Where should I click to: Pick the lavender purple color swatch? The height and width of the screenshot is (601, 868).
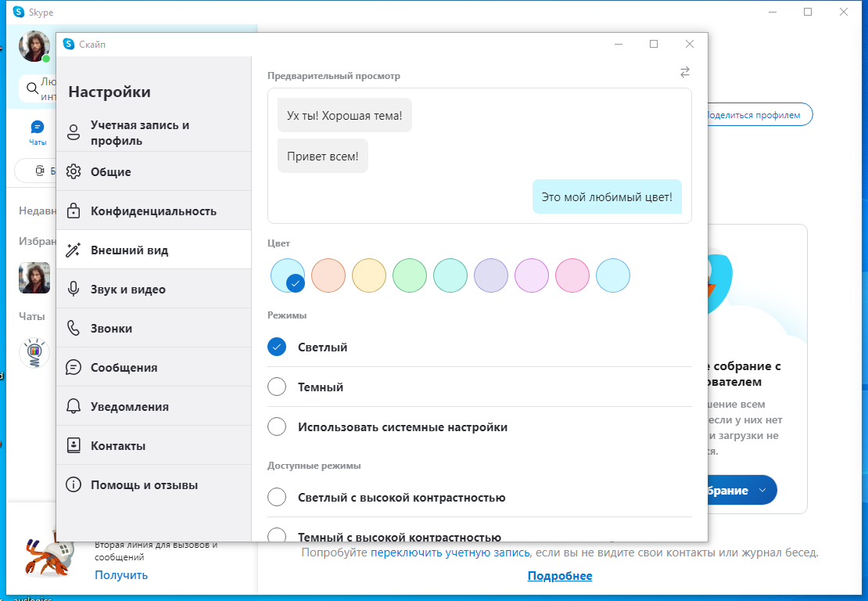pyautogui.click(x=491, y=275)
